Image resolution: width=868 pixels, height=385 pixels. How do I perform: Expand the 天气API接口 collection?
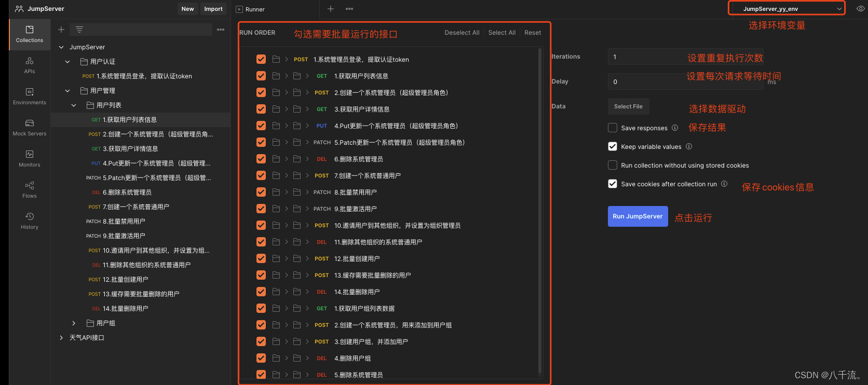[x=61, y=337]
